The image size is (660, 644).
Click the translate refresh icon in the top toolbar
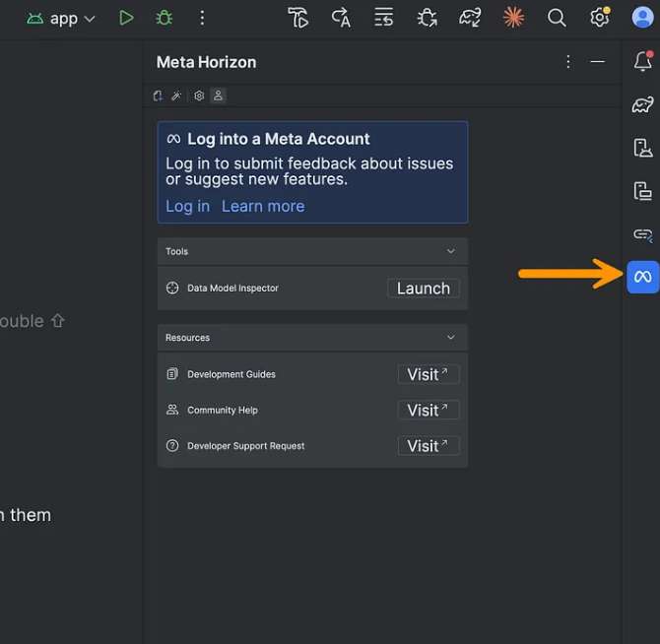pyautogui.click(x=341, y=18)
